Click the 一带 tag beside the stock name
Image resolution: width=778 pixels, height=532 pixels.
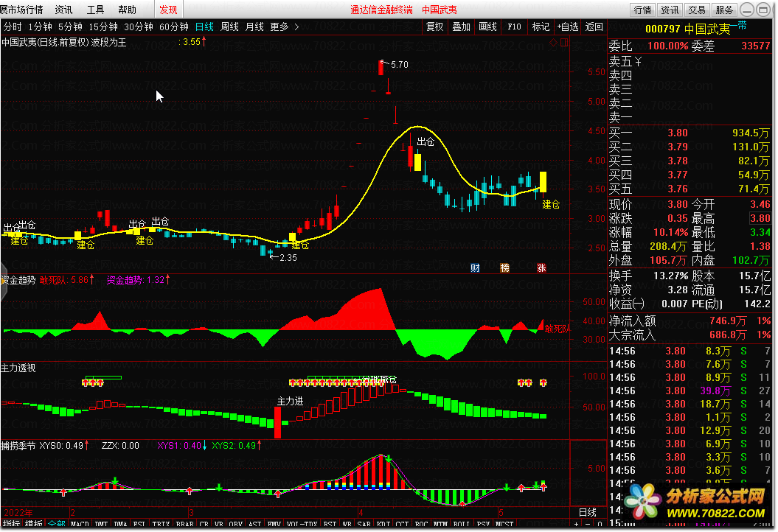[x=738, y=25]
